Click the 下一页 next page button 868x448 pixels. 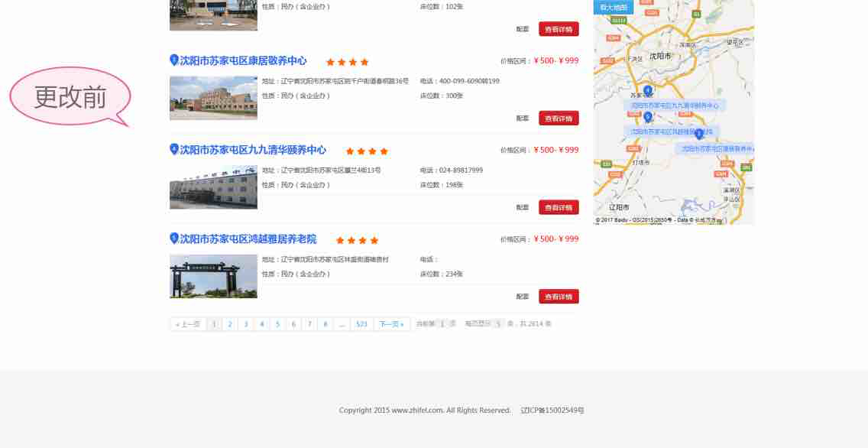[391, 324]
